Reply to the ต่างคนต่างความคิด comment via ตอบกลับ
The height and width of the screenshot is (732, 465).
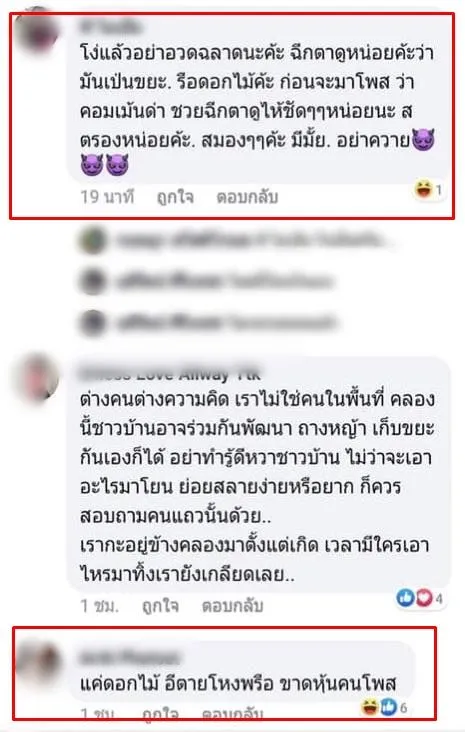click(232, 606)
